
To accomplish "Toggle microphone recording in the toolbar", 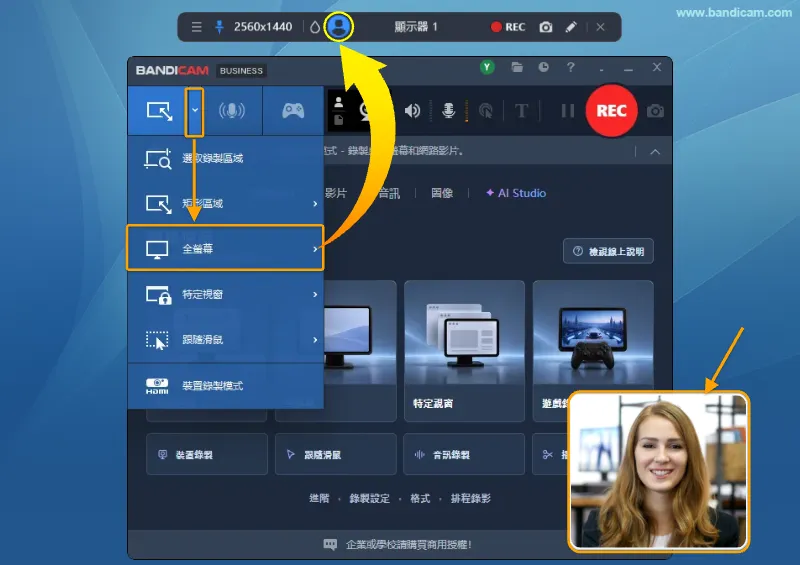I will pyautogui.click(x=448, y=111).
